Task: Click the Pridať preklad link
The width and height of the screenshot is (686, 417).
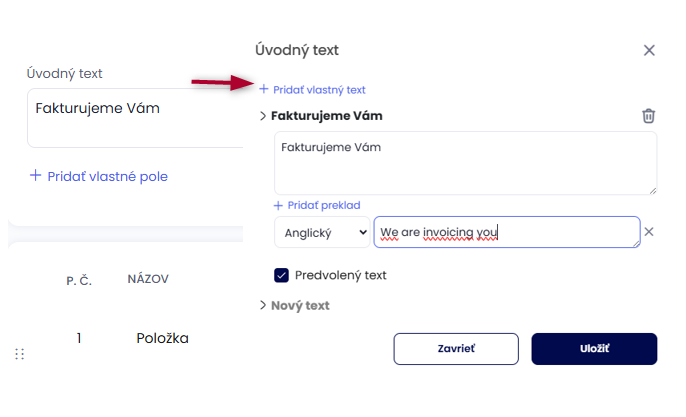Action: (x=323, y=205)
